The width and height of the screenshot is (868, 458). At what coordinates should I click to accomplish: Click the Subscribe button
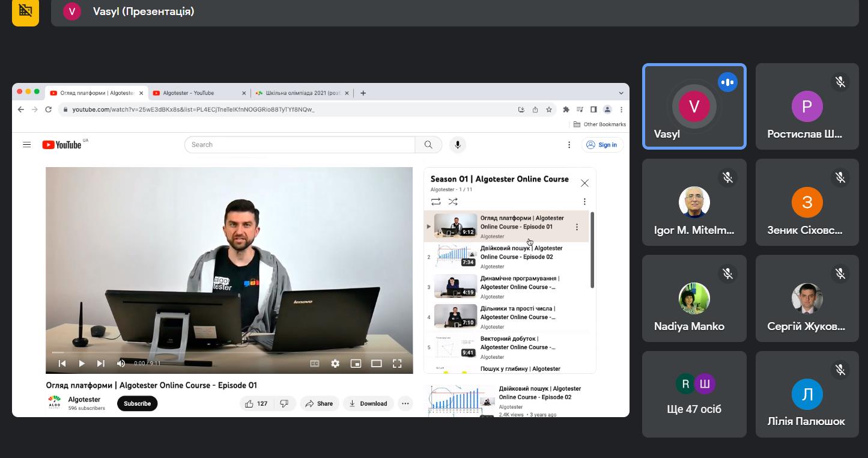coord(137,404)
